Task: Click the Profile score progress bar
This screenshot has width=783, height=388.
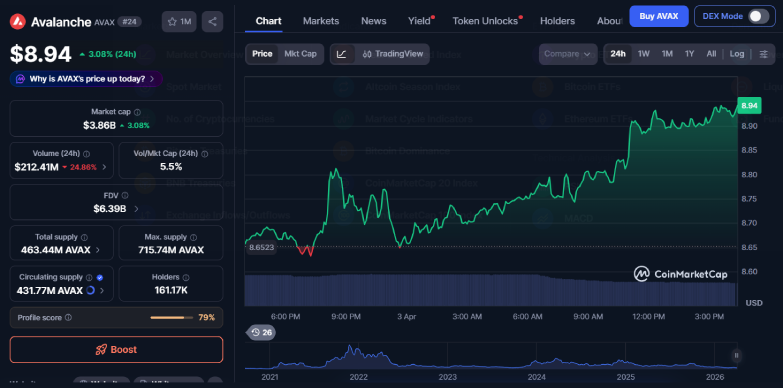Action: 172,318
